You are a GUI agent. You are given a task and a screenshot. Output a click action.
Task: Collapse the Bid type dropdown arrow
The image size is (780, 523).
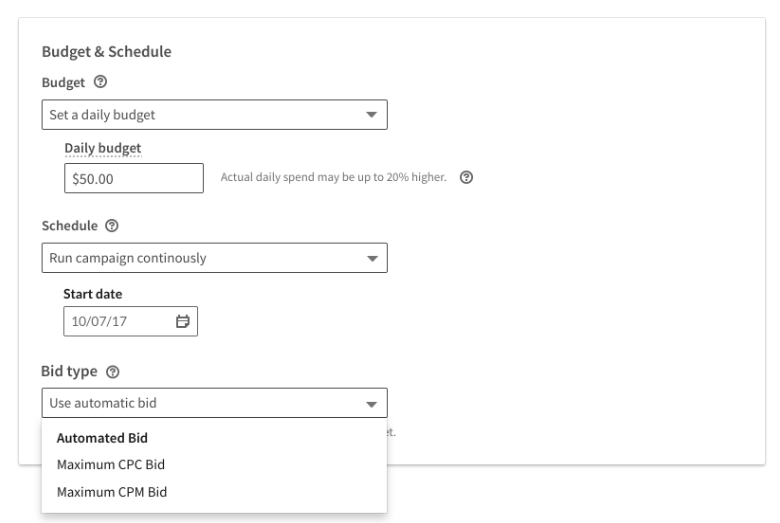tap(371, 404)
